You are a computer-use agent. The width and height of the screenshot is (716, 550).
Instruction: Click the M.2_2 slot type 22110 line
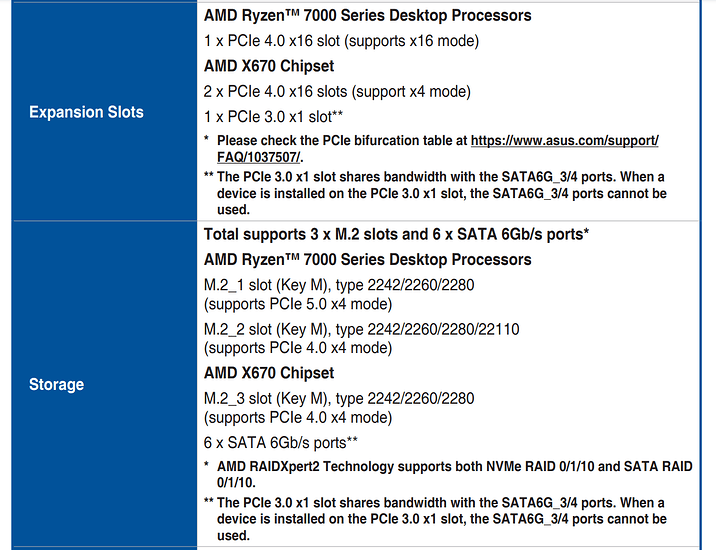[361, 329]
